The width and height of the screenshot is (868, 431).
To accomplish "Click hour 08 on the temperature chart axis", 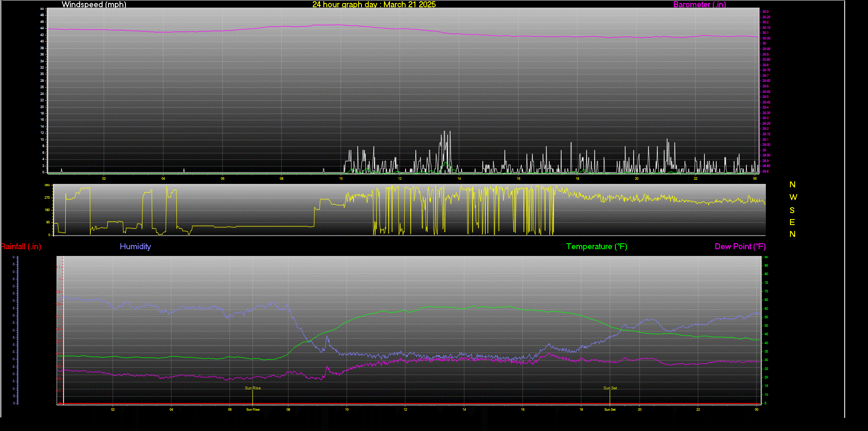I will pos(288,409).
